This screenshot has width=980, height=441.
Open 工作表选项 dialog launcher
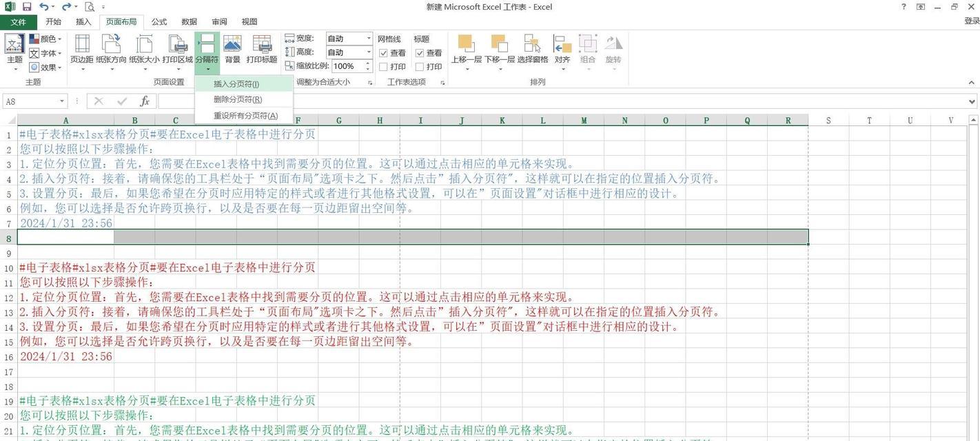442,83
